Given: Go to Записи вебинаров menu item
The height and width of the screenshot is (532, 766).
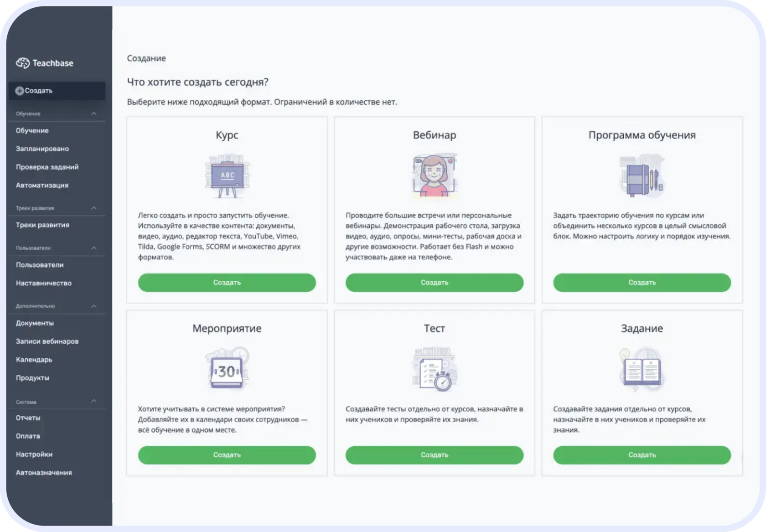Looking at the screenshot, I should tap(47, 341).
